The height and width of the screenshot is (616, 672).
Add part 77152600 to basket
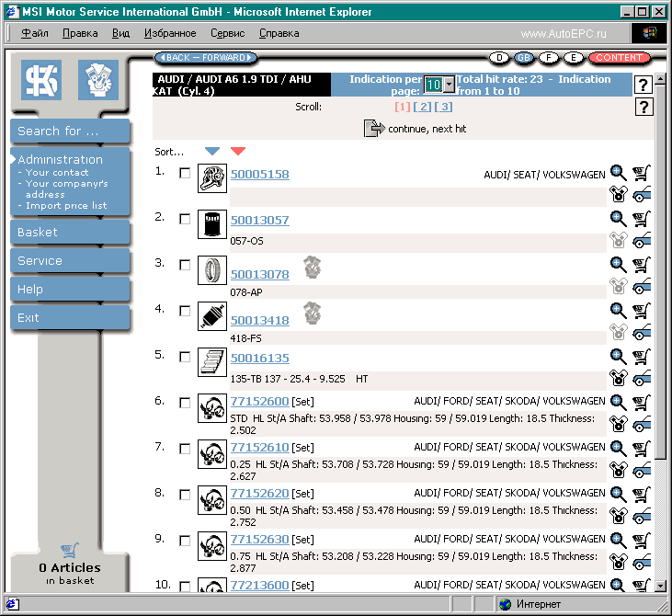[642, 403]
